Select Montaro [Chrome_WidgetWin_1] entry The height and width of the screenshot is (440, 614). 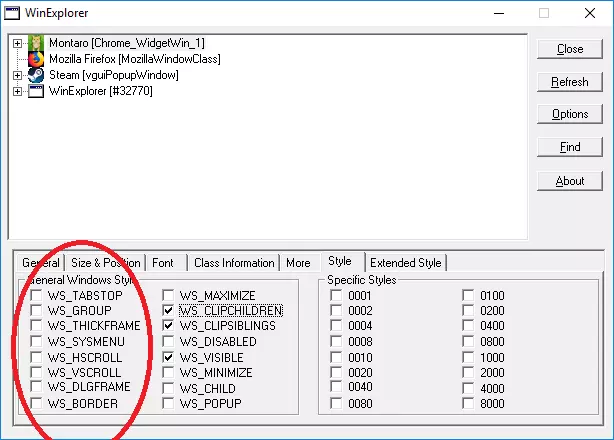(126, 43)
